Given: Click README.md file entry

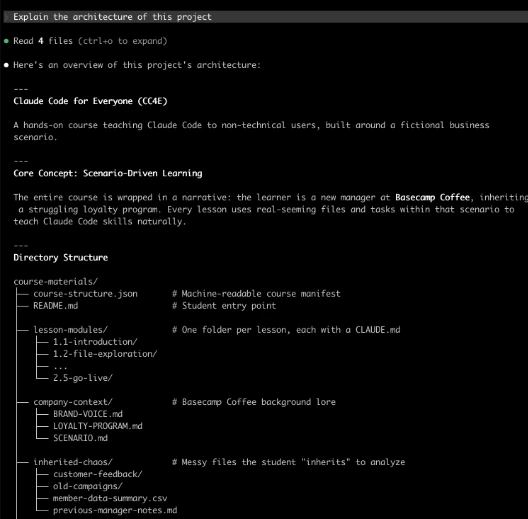Looking at the screenshot, I should [x=56, y=306].
